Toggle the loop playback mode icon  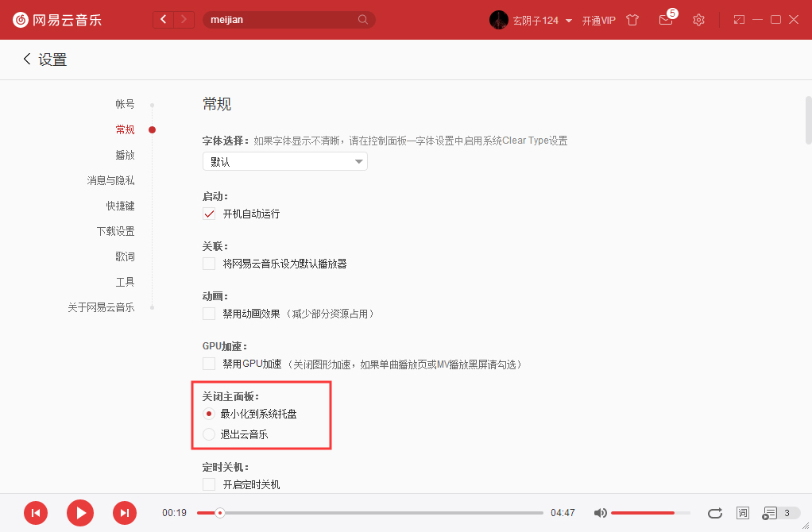[714, 513]
